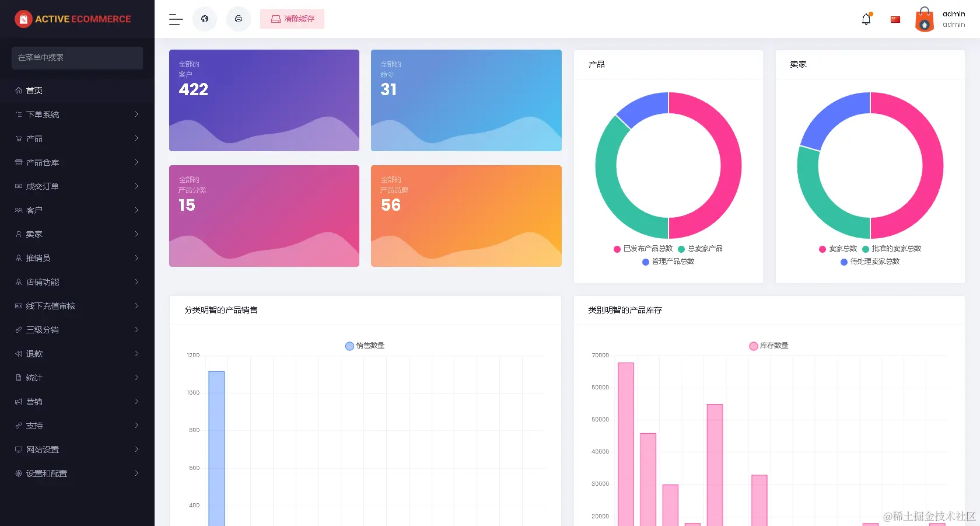Click the 产品 cart icon
980x526 pixels.
click(19, 138)
